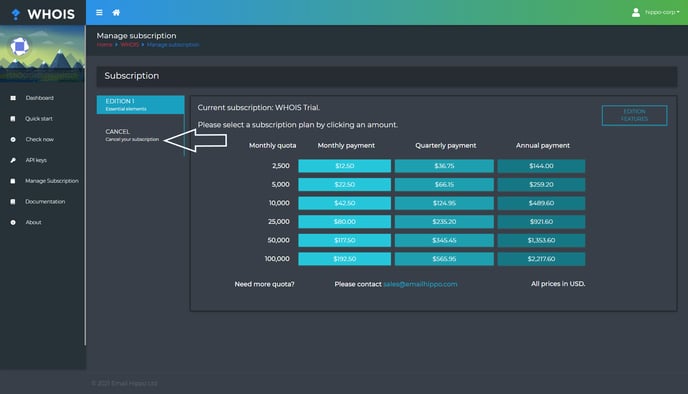Choose $144.00 annual plan
This screenshot has width=688, height=394.
tap(541, 166)
